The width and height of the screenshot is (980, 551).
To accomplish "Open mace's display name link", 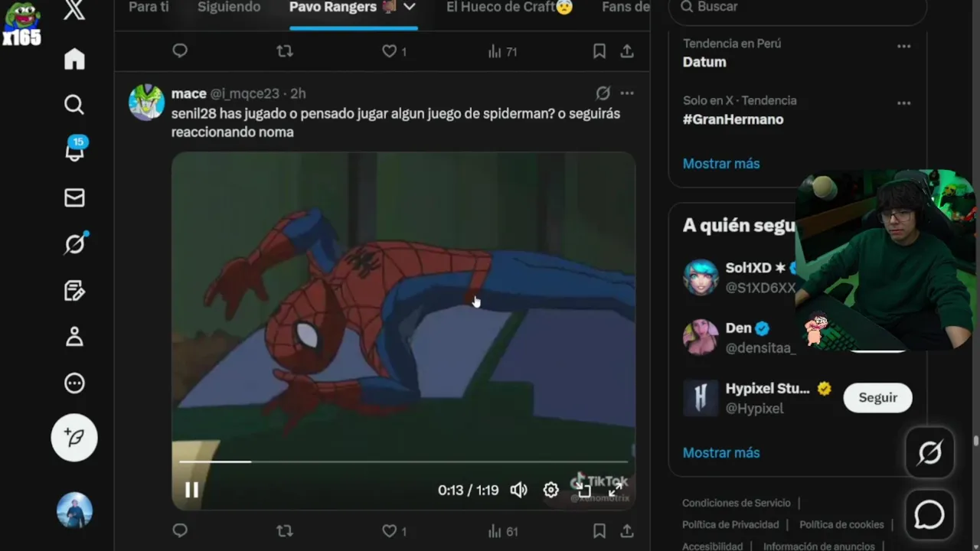I will (188, 93).
